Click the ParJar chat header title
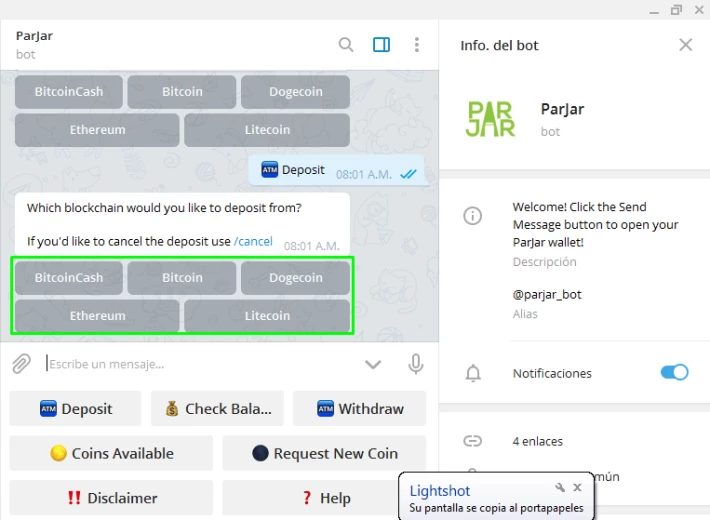Image resolution: width=710 pixels, height=520 pixels. pos(34,36)
